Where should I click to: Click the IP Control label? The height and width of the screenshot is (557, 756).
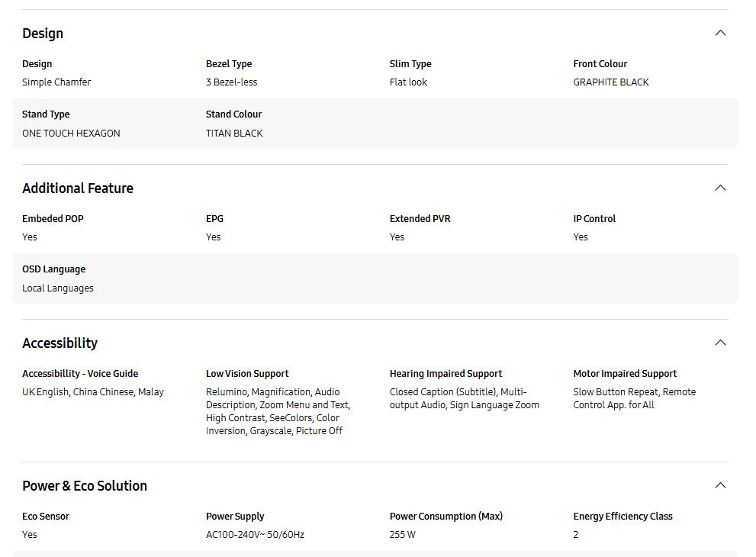point(594,219)
